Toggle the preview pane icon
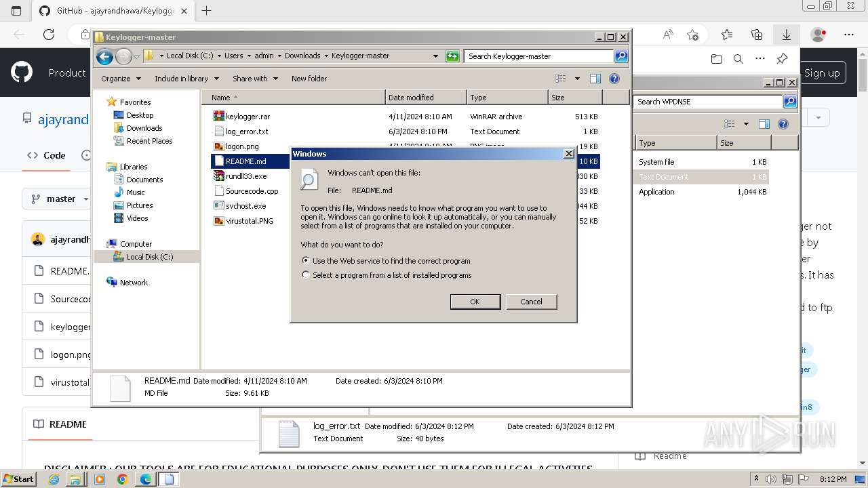The image size is (868, 488). (x=595, y=79)
